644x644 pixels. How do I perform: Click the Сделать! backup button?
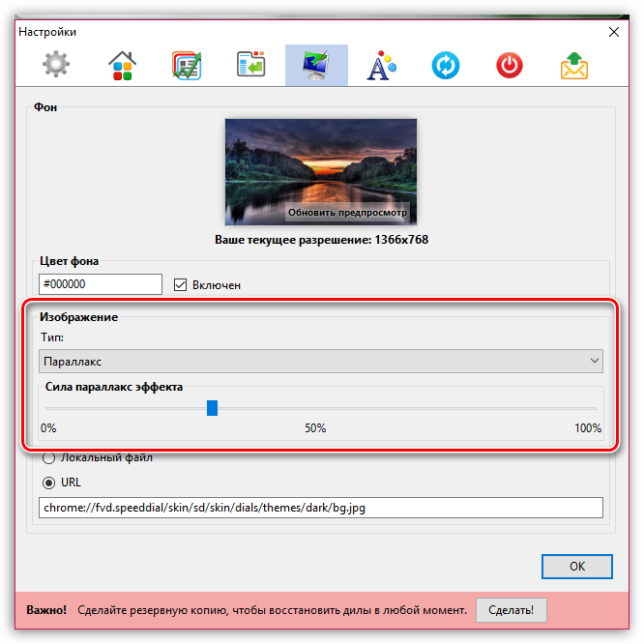[511, 610]
